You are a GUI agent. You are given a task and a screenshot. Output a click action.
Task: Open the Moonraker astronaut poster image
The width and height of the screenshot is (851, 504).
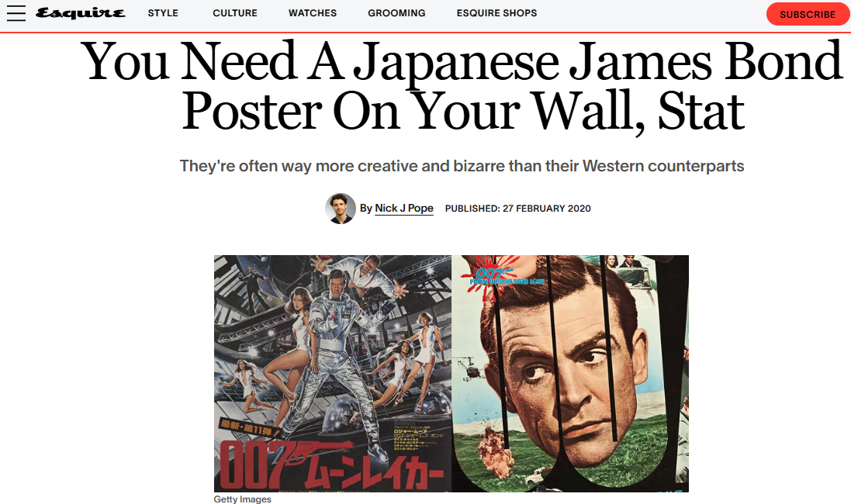[333, 373]
